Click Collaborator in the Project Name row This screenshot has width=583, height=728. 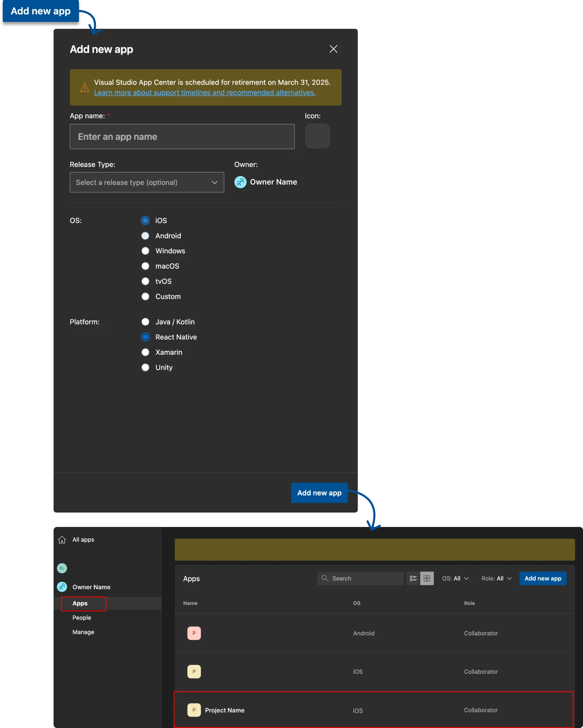pos(481,710)
